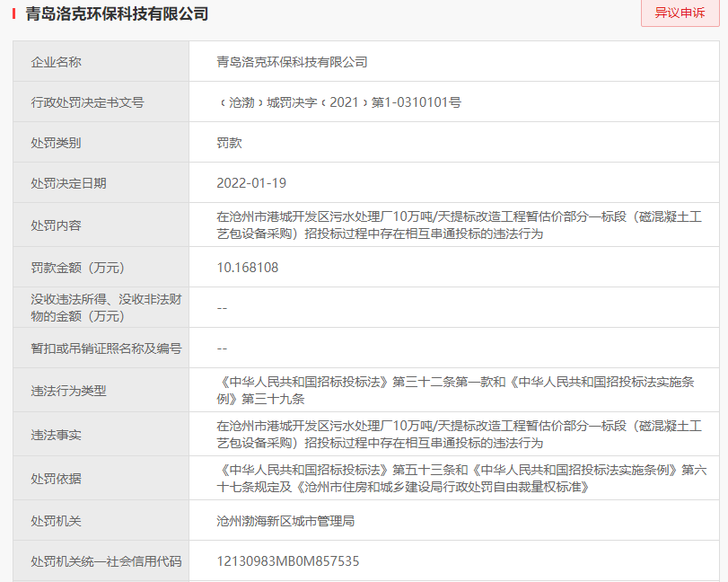This screenshot has height=582, width=728.
Task: Select the 暂扣或吊销证照名称及编号 label
Action: point(106,348)
